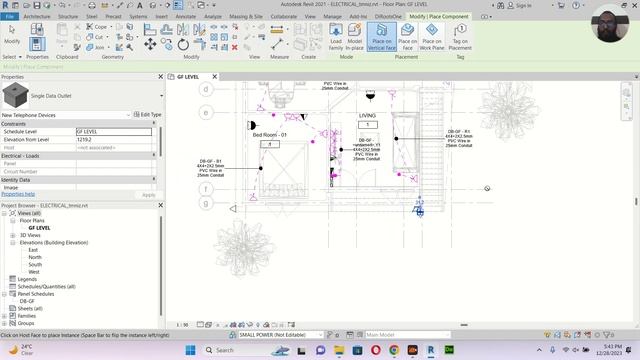This screenshot has width=640, height=360.
Task: Click Place on Face option
Action: point(407,37)
